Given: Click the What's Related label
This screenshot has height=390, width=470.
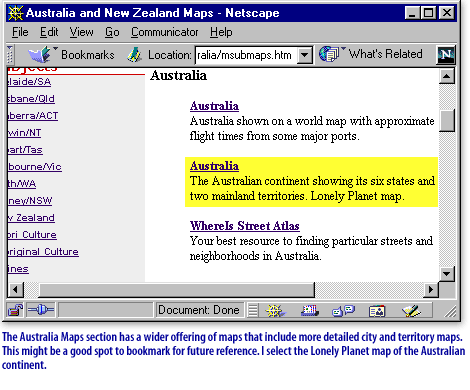Looking at the screenshot, I should click(x=386, y=54).
